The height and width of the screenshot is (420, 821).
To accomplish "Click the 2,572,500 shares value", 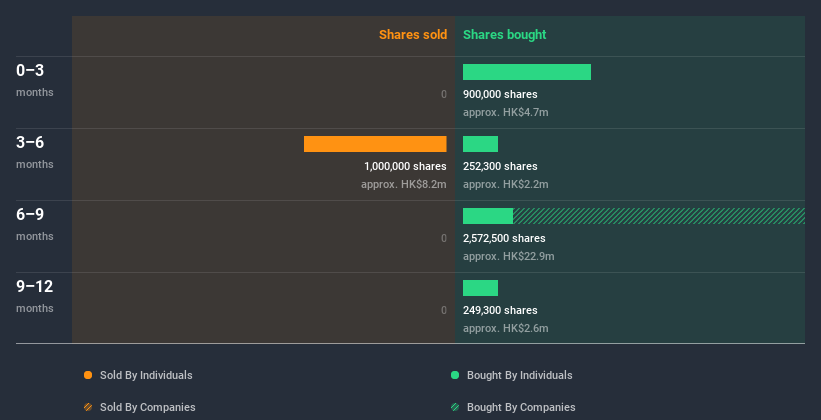I will point(504,238).
